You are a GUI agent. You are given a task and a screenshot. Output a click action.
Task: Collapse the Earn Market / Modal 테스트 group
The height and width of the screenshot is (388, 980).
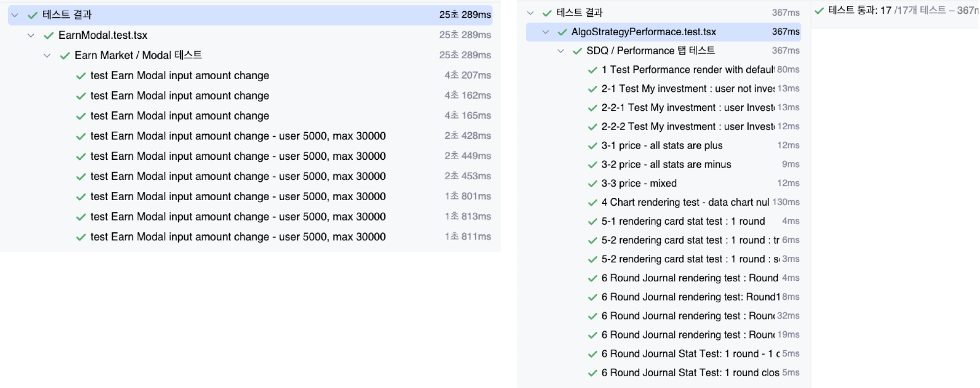coord(47,55)
